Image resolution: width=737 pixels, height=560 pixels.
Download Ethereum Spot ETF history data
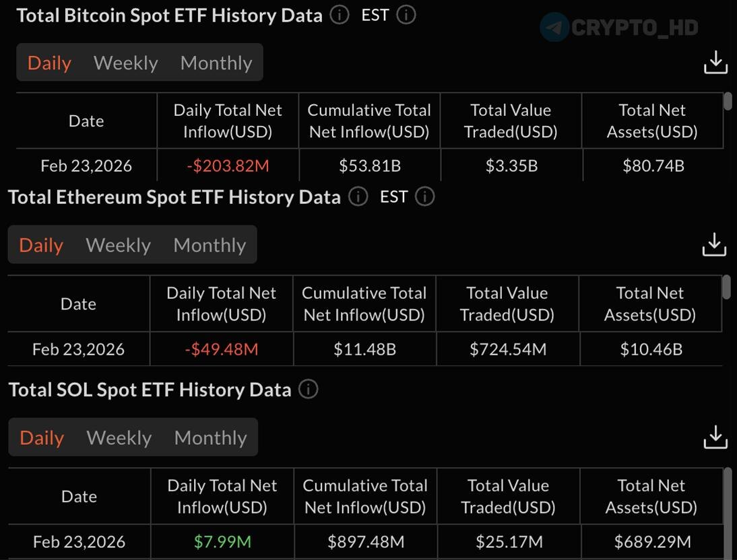(x=714, y=245)
